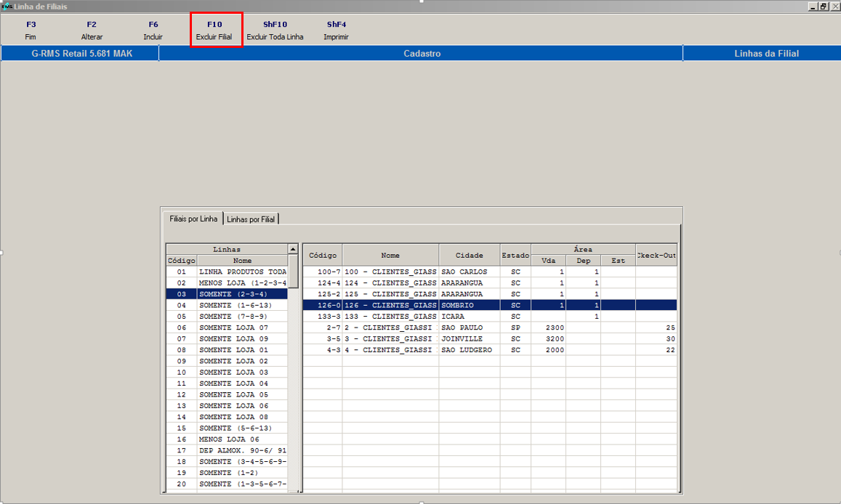This screenshot has height=504, width=841.
Task: Click ShF4 Imprimir toolbar button
Action: pos(337,31)
